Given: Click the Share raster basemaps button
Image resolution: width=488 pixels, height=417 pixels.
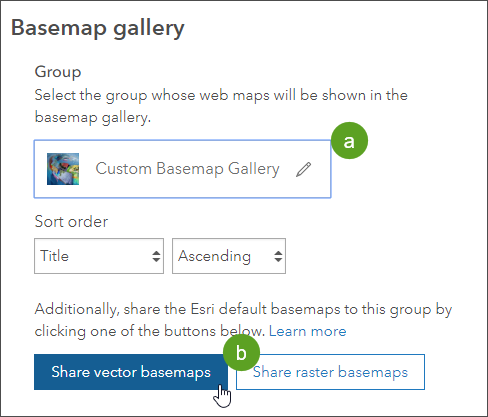Looking at the screenshot, I should [x=330, y=372].
